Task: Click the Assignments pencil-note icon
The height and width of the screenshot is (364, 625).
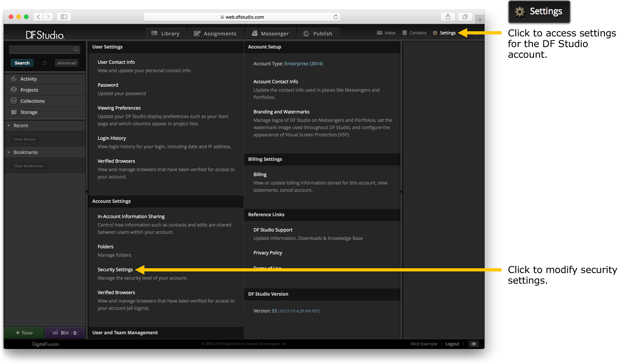Action: click(x=197, y=34)
